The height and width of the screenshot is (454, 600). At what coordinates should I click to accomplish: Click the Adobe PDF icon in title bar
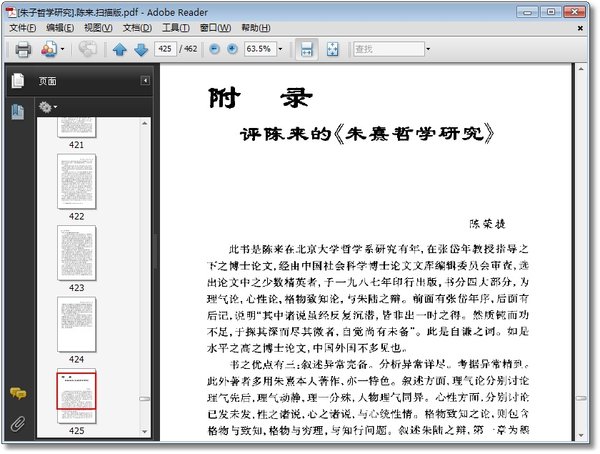(x=12, y=12)
